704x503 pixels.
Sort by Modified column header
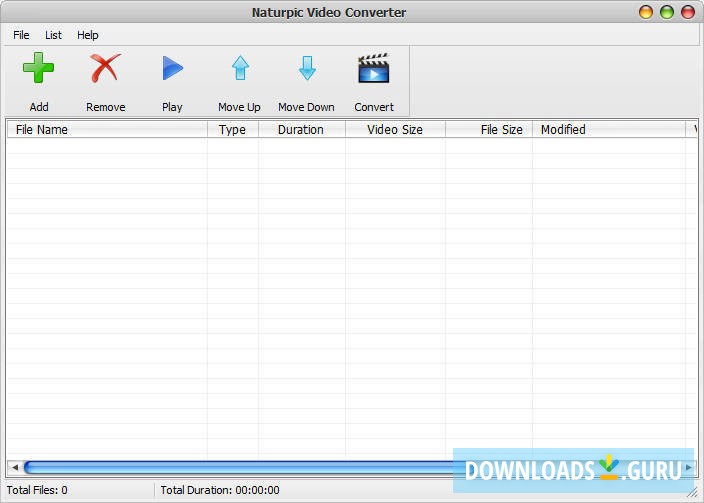609,130
